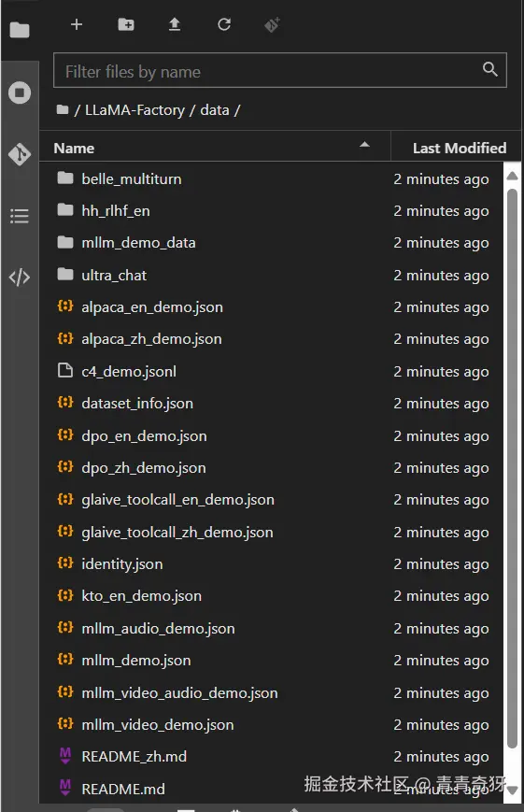Sort files by Last Modified column

[x=456, y=148]
